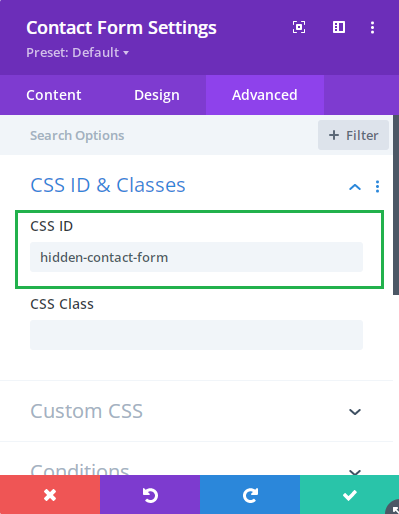Click the empty CSS Class input field
The width and height of the screenshot is (399, 514).
point(196,335)
